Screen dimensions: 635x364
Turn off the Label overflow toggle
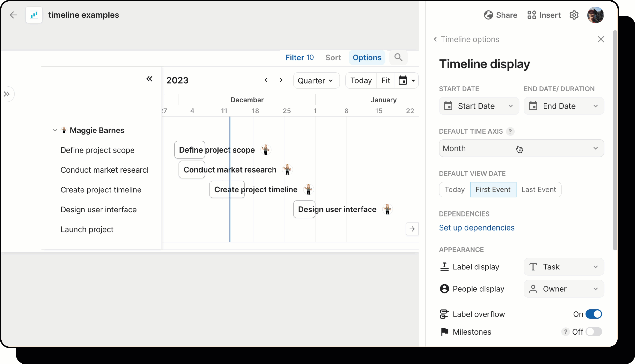click(593, 314)
